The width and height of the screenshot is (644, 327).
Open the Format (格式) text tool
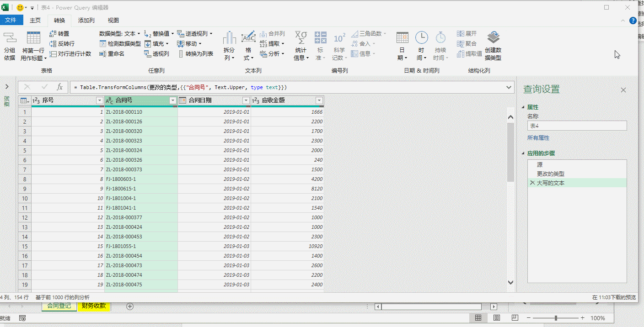(x=248, y=47)
